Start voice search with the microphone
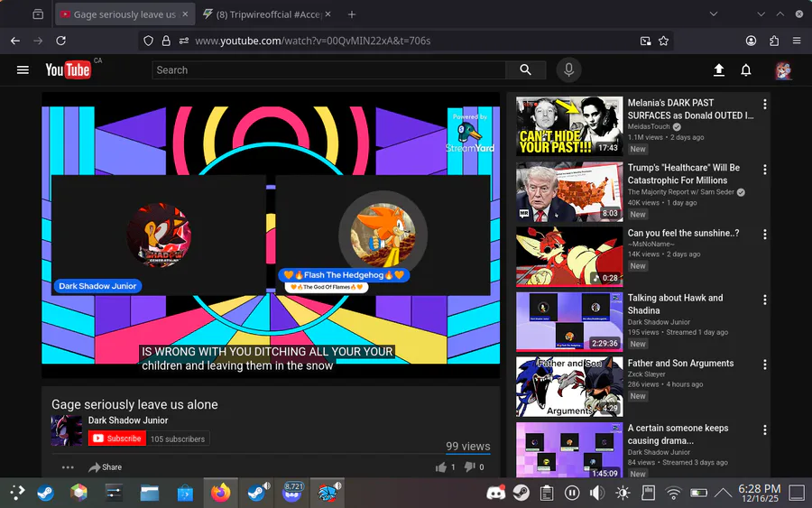The width and height of the screenshot is (812, 508). click(x=568, y=69)
